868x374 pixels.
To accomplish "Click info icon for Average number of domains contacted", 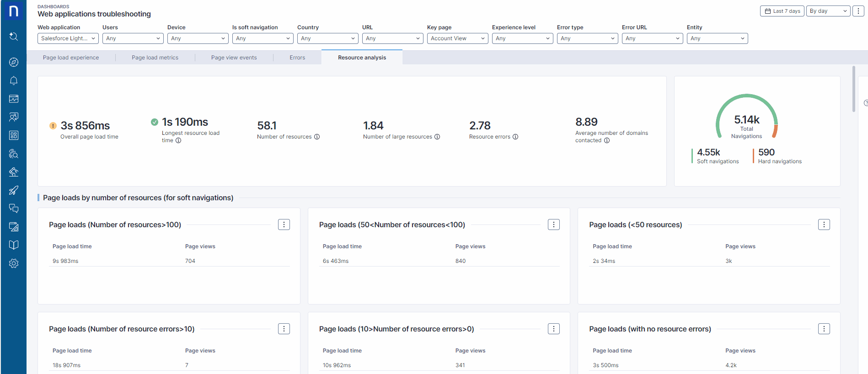I will (607, 140).
